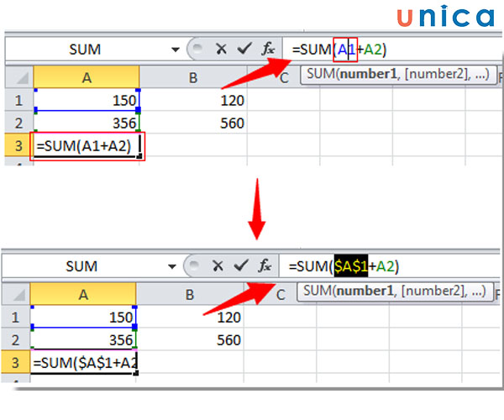Viewport: 504px width, 420px height.
Task: Confirm entry with checkmark beside the =SUM($A$1+A2) formula
Action: point(243,266)
